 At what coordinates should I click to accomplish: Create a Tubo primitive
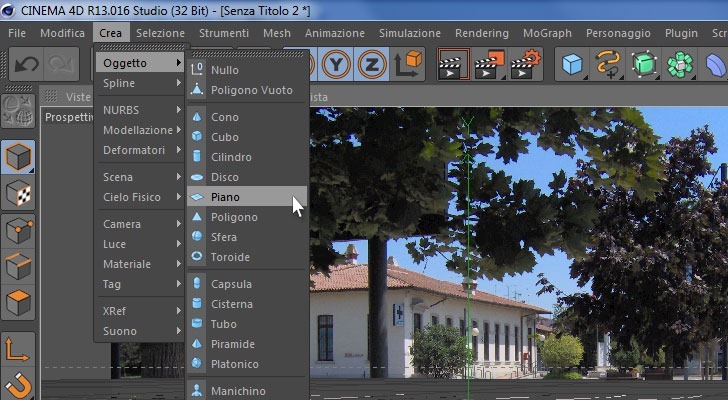[247, 324]
